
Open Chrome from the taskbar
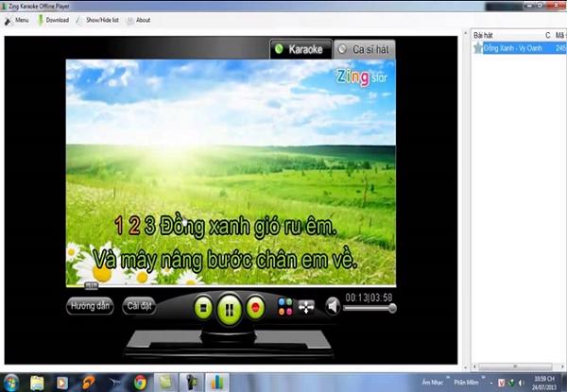click(140, 383)
